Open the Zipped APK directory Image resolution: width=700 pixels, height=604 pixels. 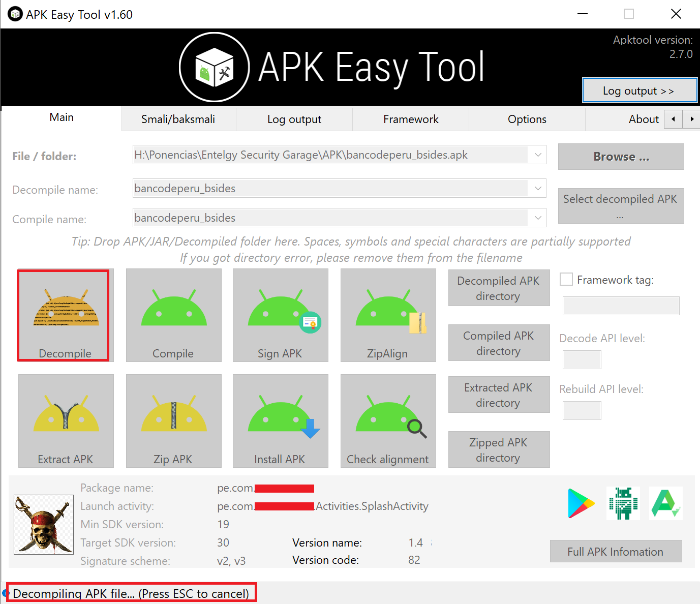[x=499, y=450]
